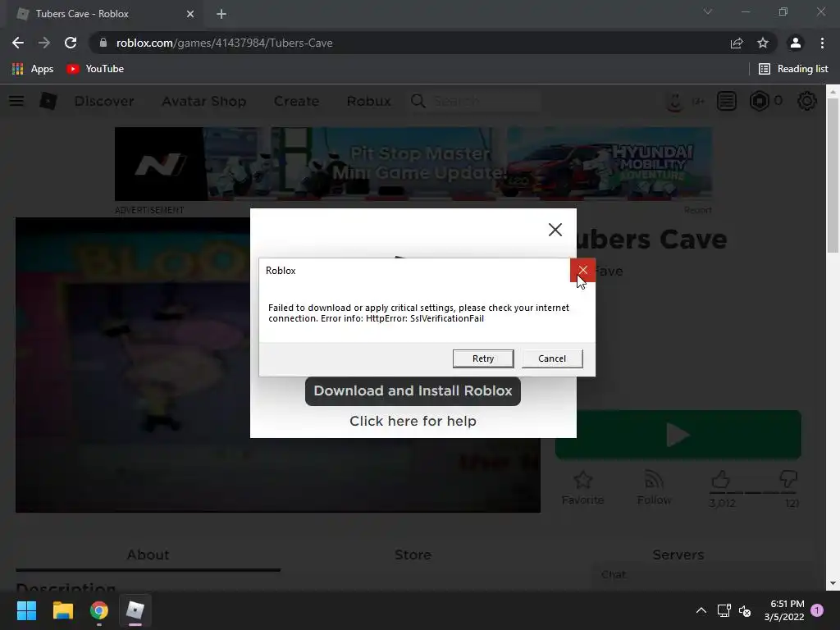The width and height of the screenshot is (840, 630).
Task: Open Roblox from the taskbar
Action: [x=135, y=610]
